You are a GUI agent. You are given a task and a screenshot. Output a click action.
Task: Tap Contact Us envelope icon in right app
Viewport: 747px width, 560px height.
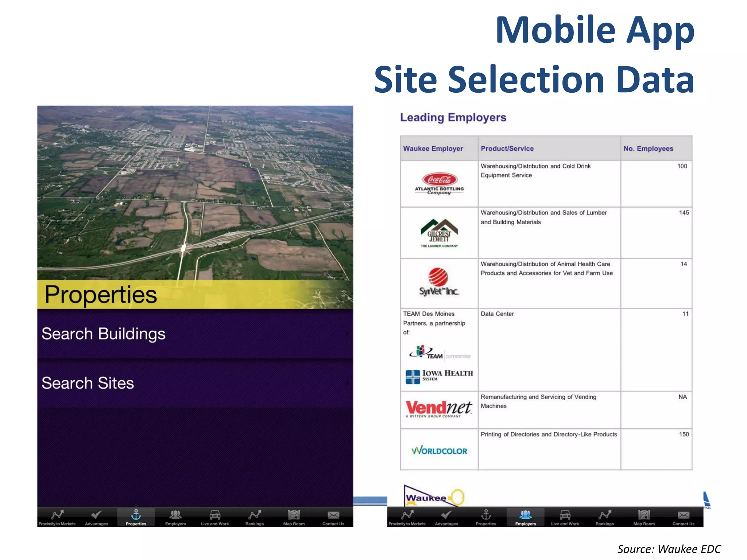click(684, 515)
